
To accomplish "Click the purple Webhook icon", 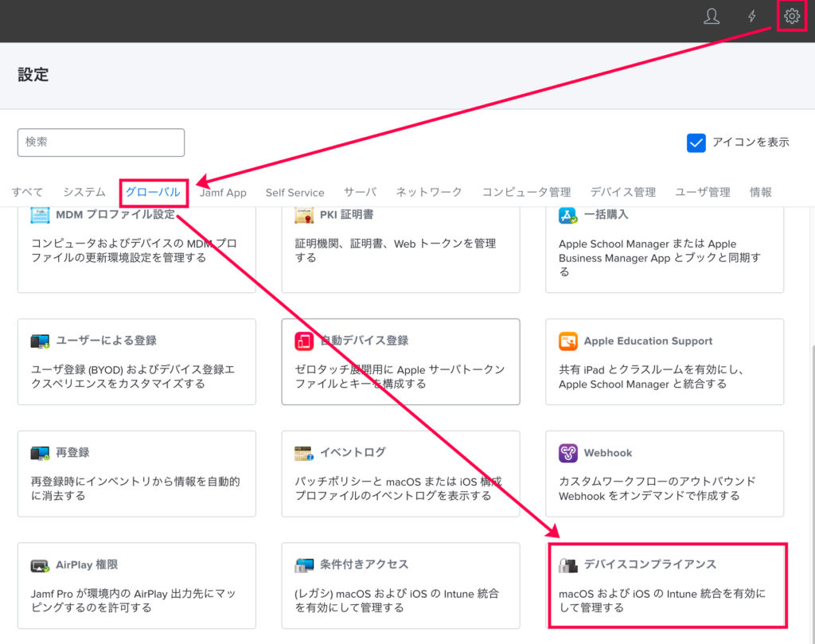I will pyautogui.click(x=567, y=453).
